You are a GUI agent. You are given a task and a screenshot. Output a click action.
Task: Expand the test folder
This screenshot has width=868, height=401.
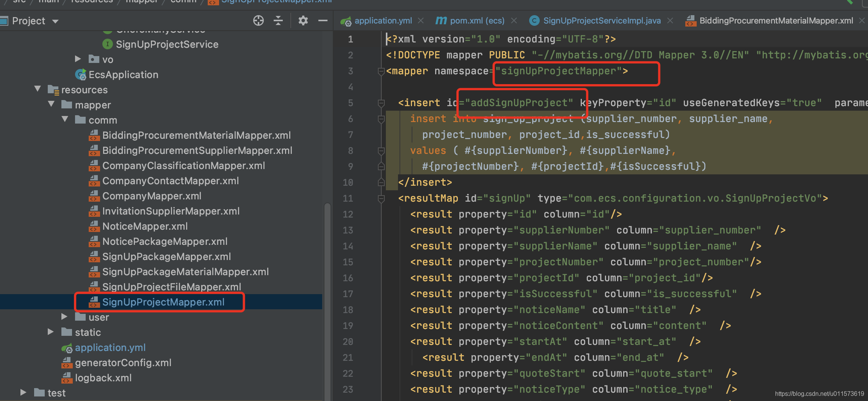(23, 393)
